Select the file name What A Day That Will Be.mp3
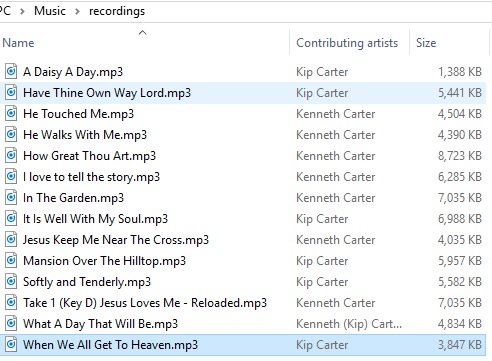The image size is (492, 361). 100,324
